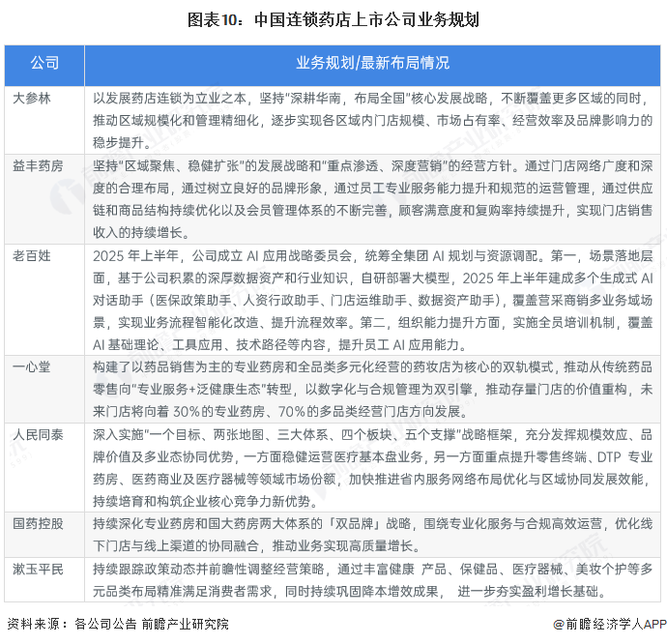Click the company name '人民同泰'
The height and width of the screenshot is (644, 667).
38,434
